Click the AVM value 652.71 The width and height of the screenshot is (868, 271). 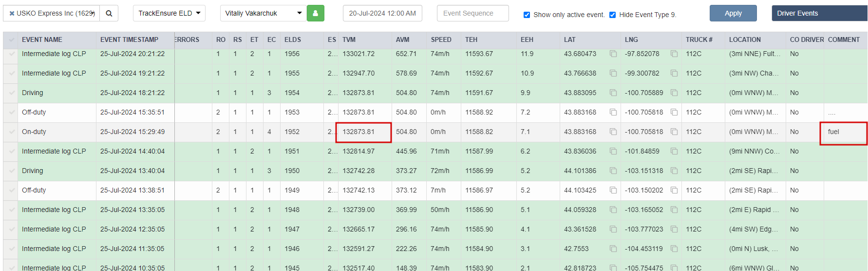coord(406,54)
